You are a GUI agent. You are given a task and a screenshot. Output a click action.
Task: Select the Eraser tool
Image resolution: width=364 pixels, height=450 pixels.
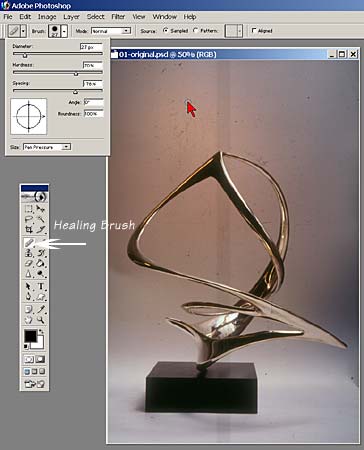coord(29,263)
